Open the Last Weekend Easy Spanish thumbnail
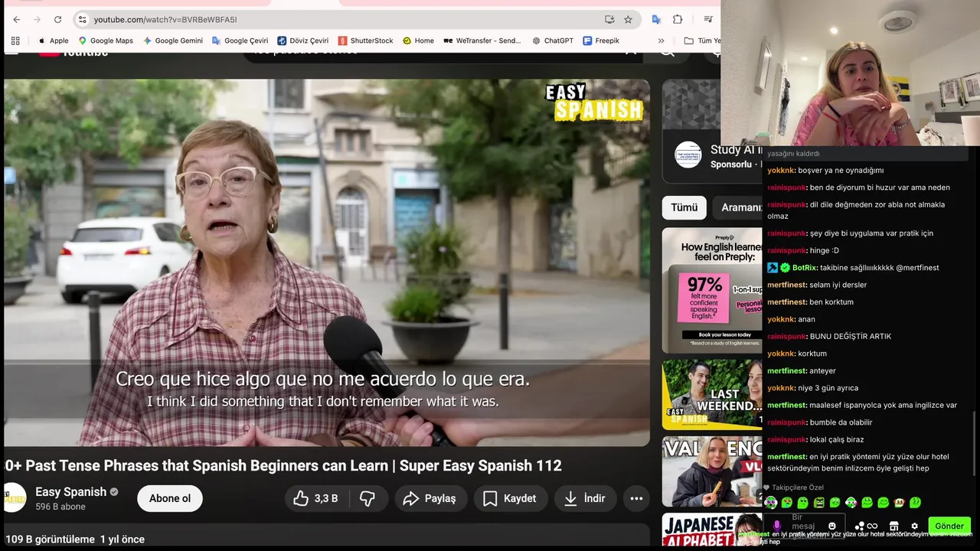 (x=712, y=394)
